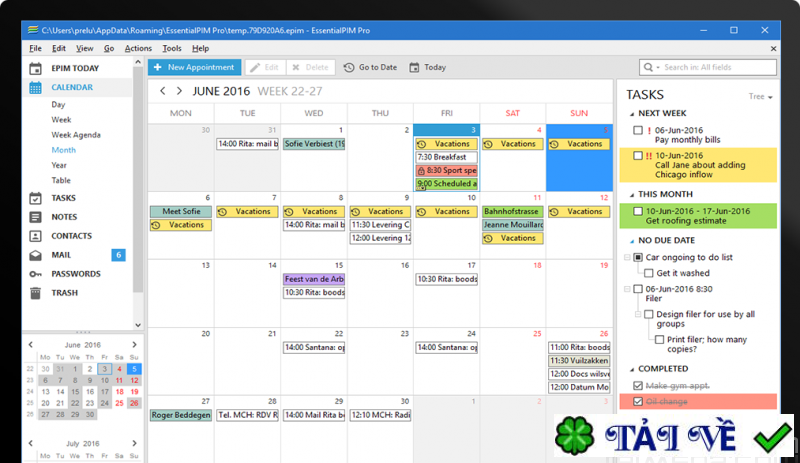Open the Notes module icon

[35, 217]
